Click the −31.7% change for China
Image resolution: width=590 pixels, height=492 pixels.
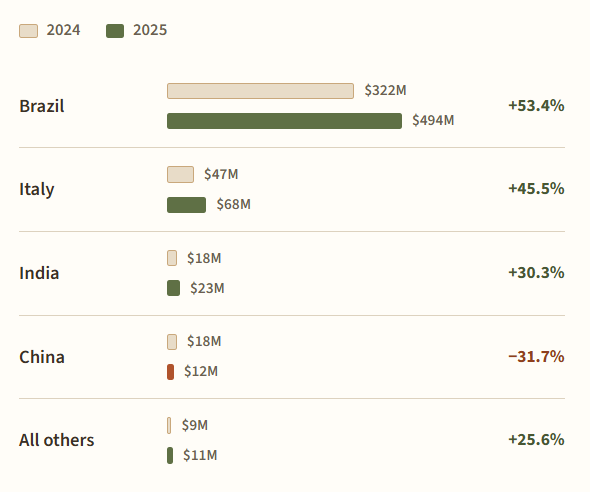pyautogui.click(x=536, y=357)
